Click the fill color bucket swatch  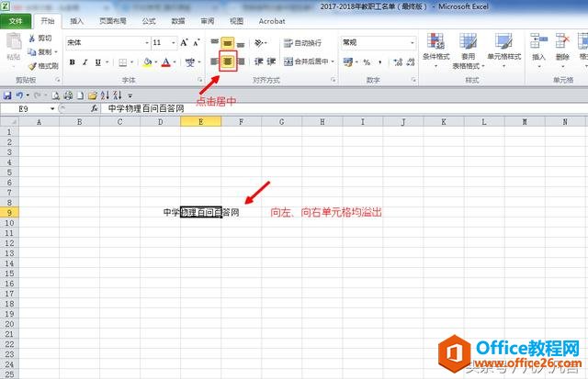click(147, 62)
